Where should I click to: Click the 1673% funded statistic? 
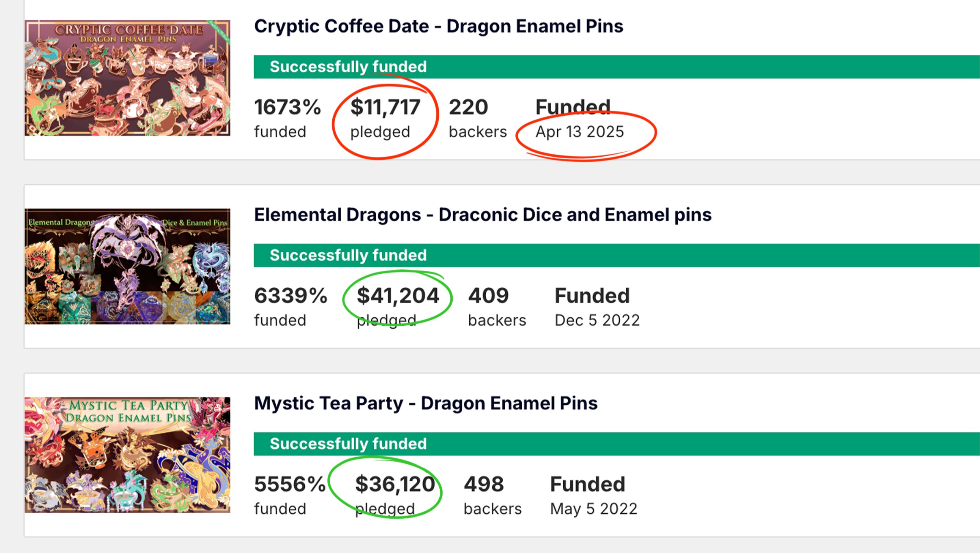point(287,107)
